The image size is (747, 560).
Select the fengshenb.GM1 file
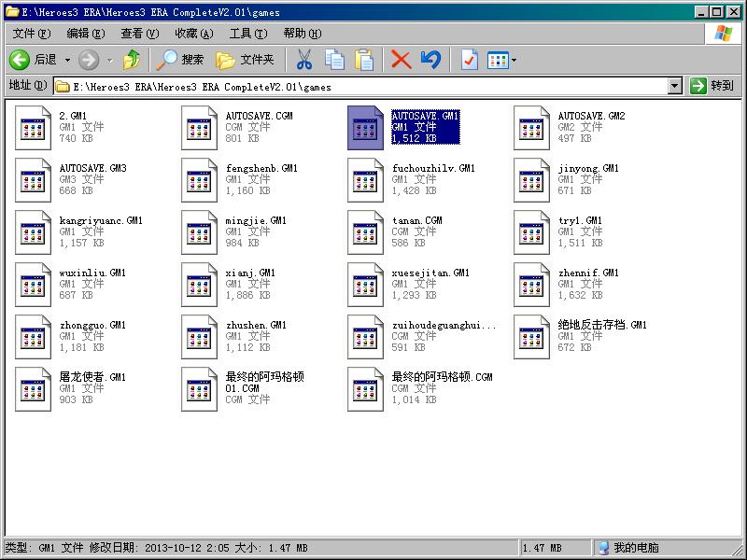coord(261,169)
